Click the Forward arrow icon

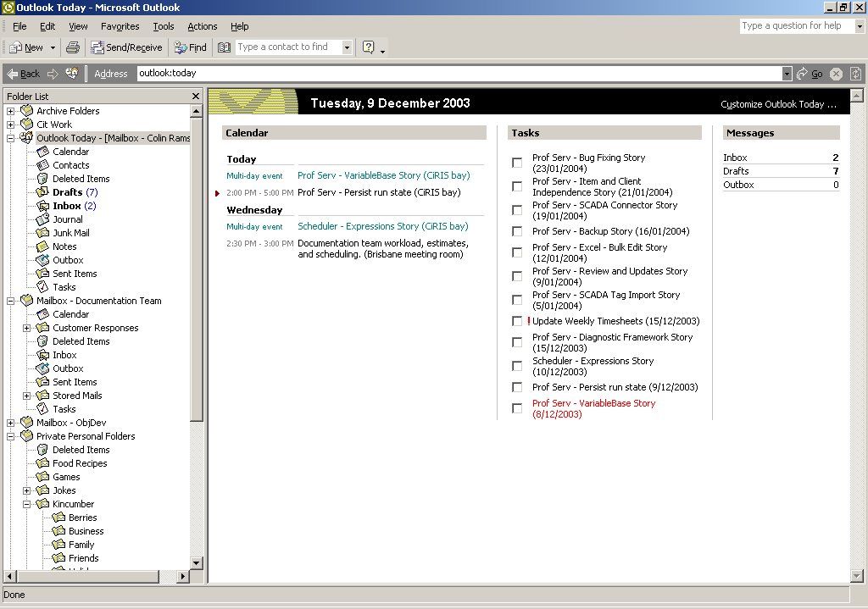click(53, 74)
